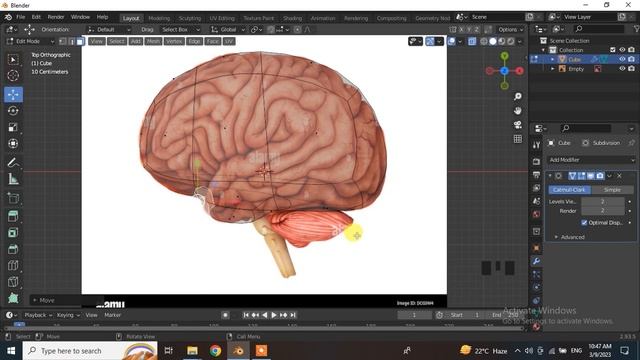This screenshot has width=640, height=360.
Task: Open Playback menu in timeline
Action: click(38, 315)
